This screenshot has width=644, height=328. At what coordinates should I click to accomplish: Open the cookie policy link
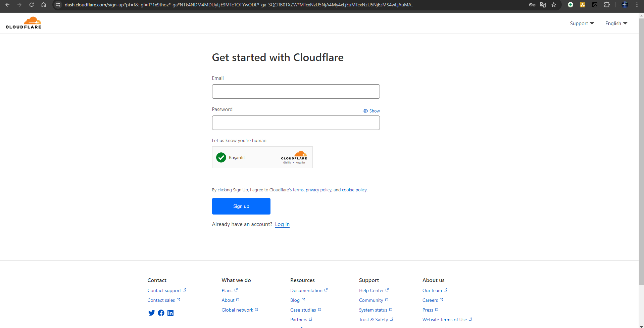(x=354, y=190)
